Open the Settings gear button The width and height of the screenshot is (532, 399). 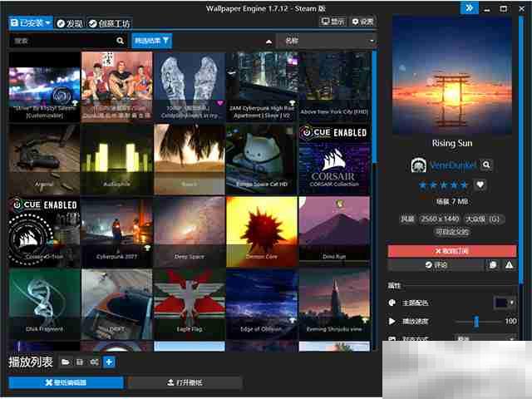click(x=362, y=22)
